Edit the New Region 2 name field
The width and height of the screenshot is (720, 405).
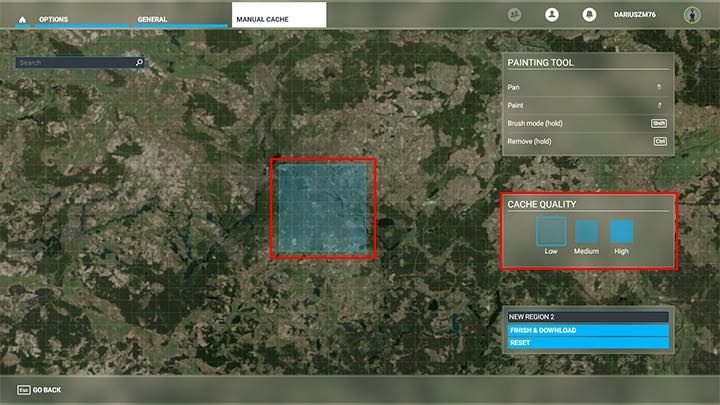(x=587, y=317)
